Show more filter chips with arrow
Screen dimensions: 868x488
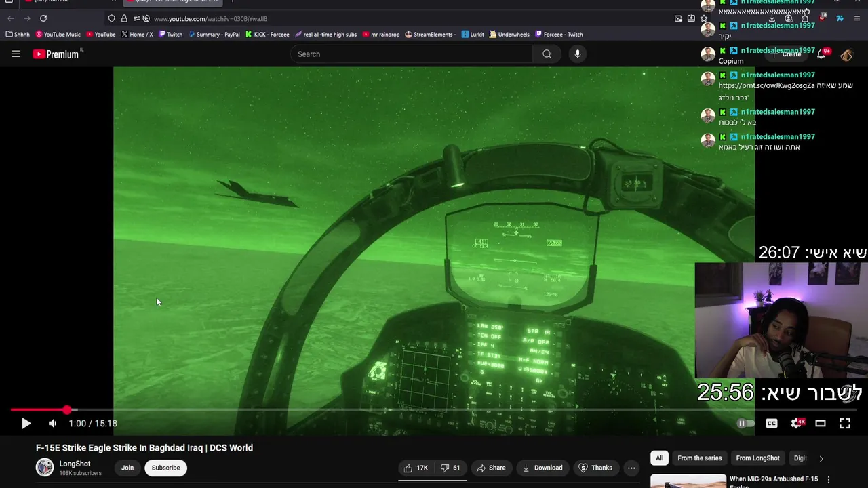click(821, 458)
